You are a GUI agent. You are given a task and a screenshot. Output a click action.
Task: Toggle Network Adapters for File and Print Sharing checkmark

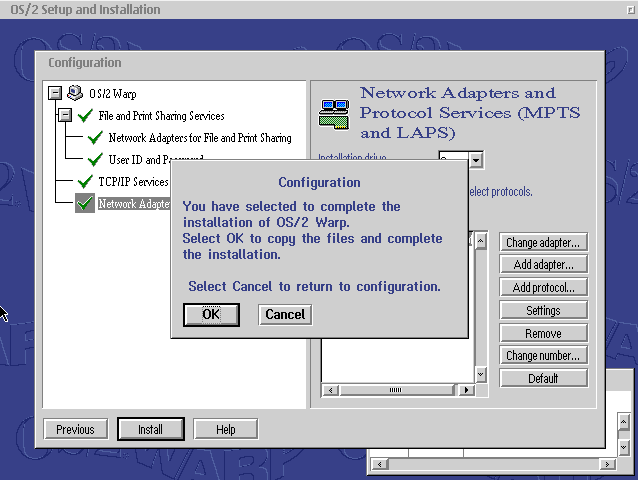pyautogui.click(x=95, y=137)
